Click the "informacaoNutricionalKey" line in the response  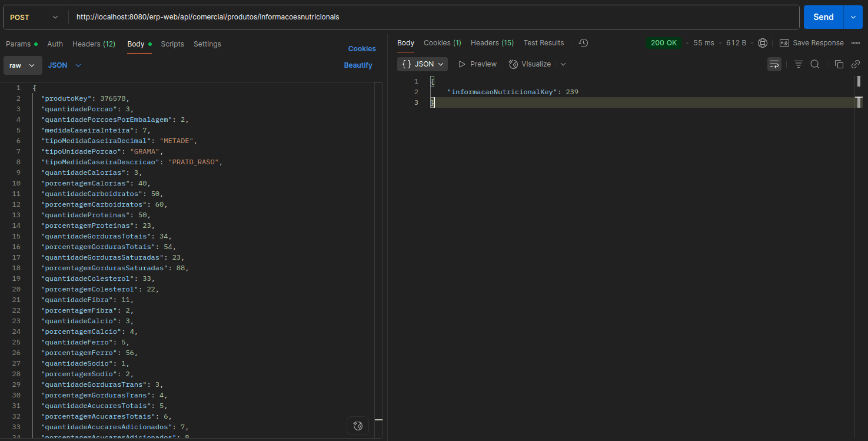click(x=513, y=92)
